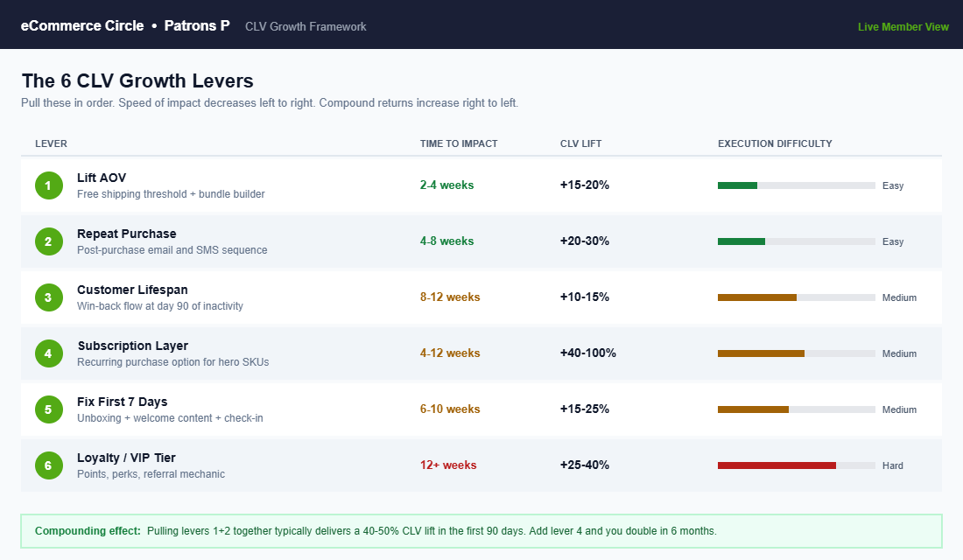Image resolution: width=963 pixels, height=560 pixels.
Task: Click the CLV LIFT column header
Action: 580,143
